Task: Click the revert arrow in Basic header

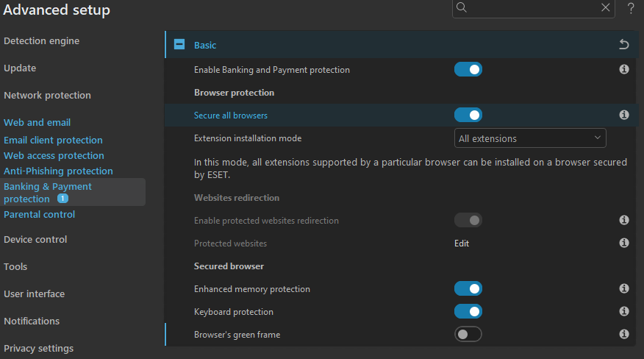Action: tap(624, 45)
